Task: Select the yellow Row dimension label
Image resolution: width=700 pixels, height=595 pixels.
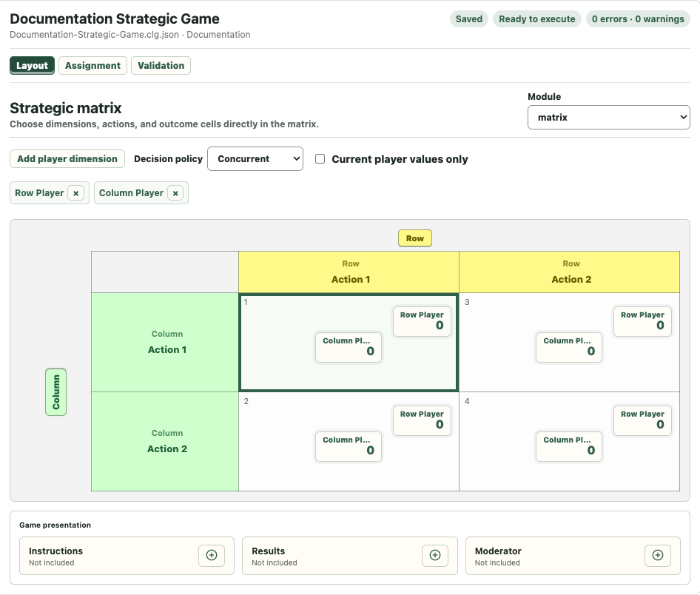Action: pyautogui.click(x=414, y=238)
